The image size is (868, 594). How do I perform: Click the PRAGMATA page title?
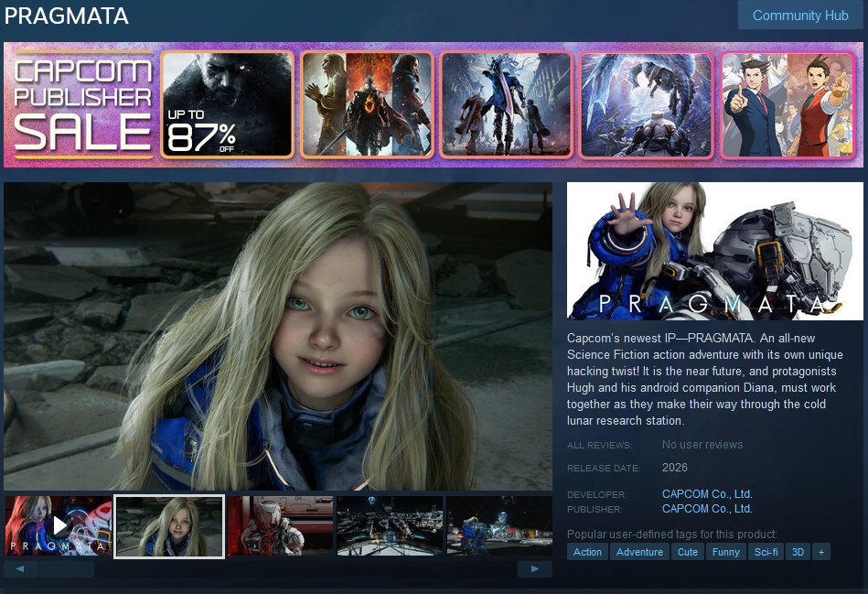click(x=67, y=16)
